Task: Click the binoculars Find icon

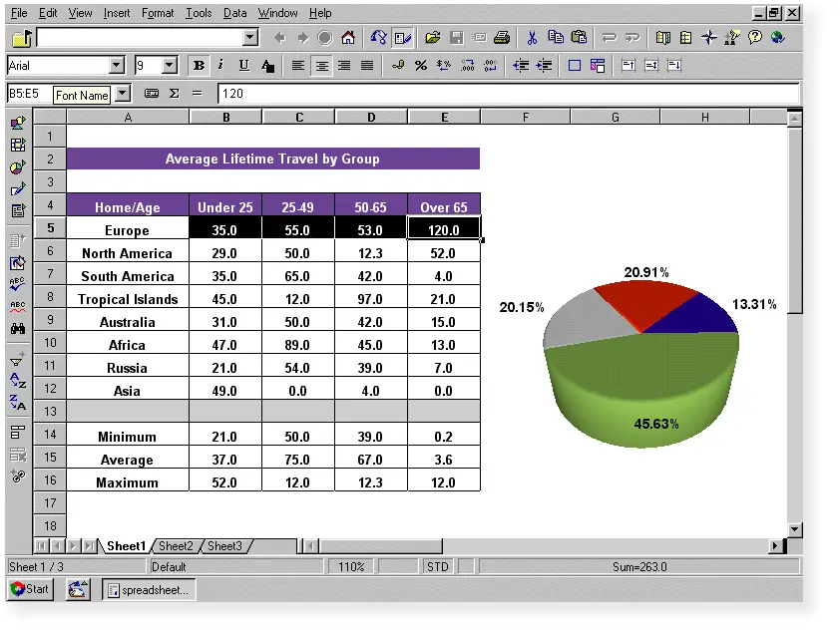Action: pyautogui.click(x=17, y=328)
